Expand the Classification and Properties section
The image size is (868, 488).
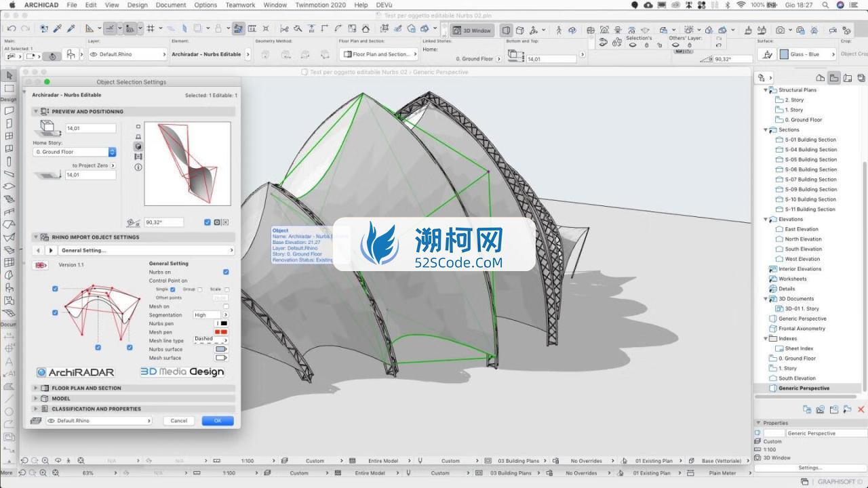35,409
